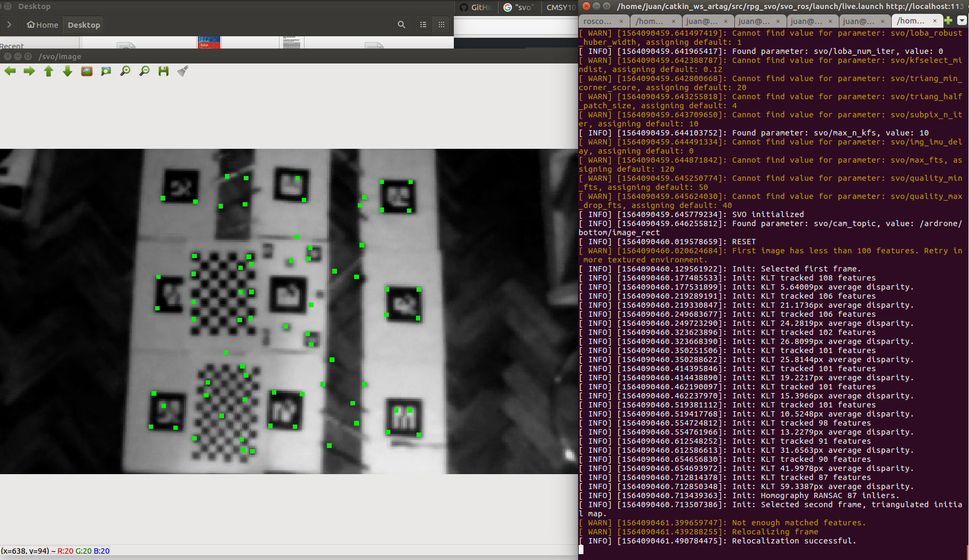Open the "svo" Google browser tab

519,7
